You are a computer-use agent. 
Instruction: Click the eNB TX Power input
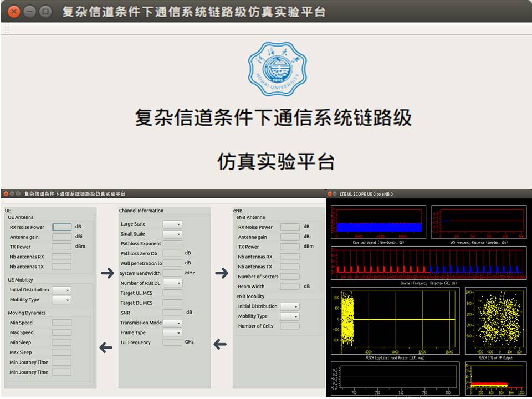point(290,247)
